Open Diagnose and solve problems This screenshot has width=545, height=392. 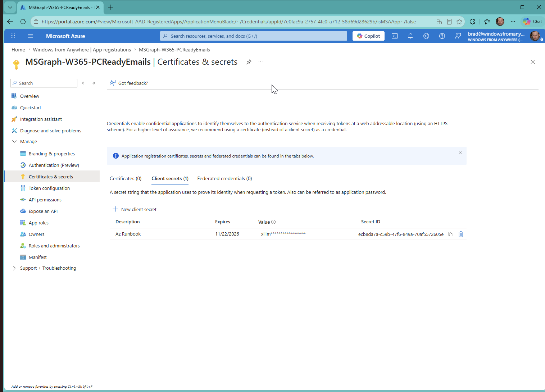coord(51,131)
